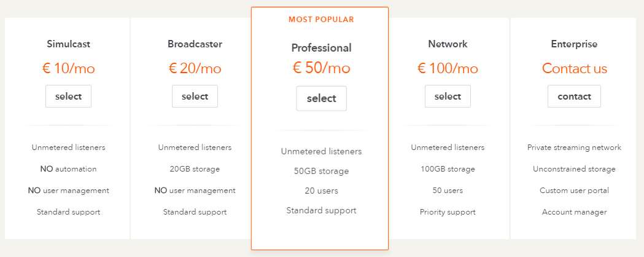Image resolution: width=644 pixels, height=257 pixels.
Task: Choose the Broadcaster plan select button
Action: coord(195,96)
